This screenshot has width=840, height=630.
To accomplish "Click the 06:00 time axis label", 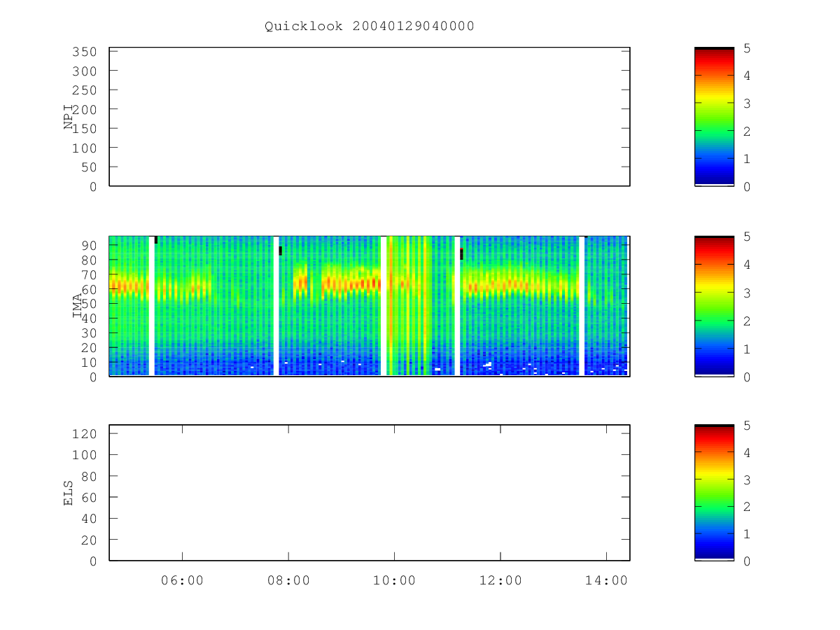I will (x=182, y=580).
